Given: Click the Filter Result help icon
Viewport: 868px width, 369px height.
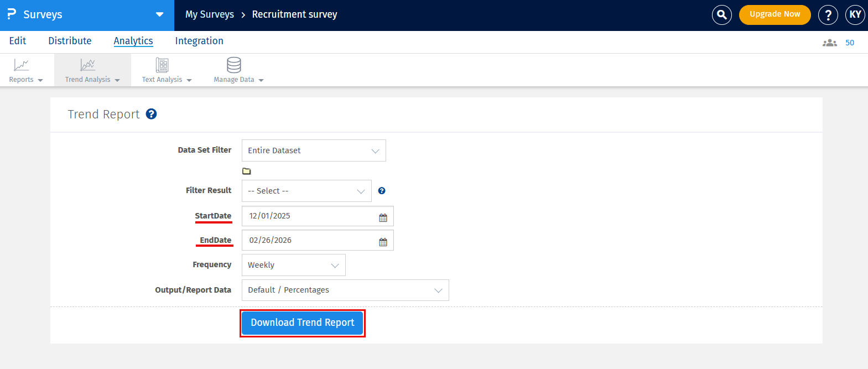Looking at the screenshot, I should tap(382, 191).
